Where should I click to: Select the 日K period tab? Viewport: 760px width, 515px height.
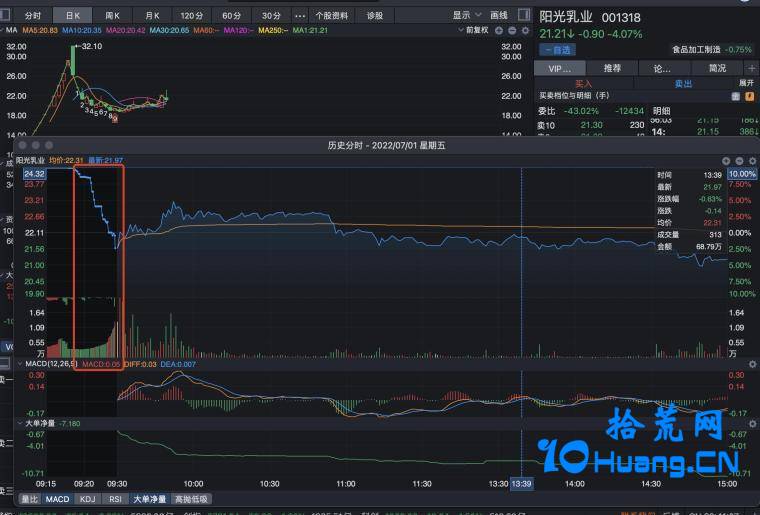[x=72, y=16]
